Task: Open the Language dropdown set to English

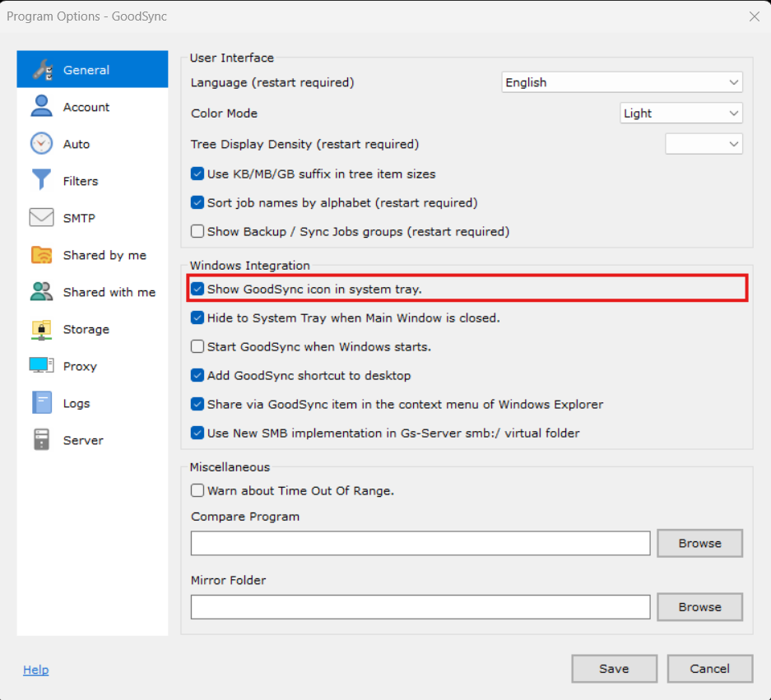Action: pyautogui.click(x=621, y=82)
